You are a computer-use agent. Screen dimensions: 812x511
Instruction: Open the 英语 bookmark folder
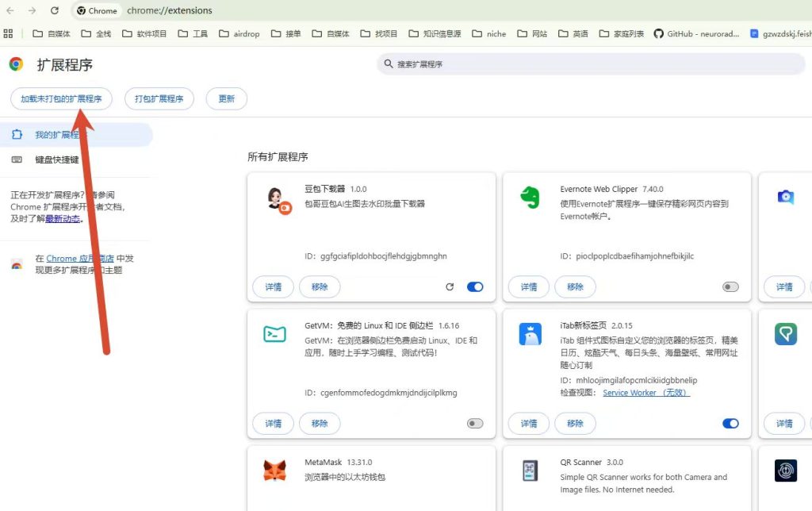tap(573, 33)
